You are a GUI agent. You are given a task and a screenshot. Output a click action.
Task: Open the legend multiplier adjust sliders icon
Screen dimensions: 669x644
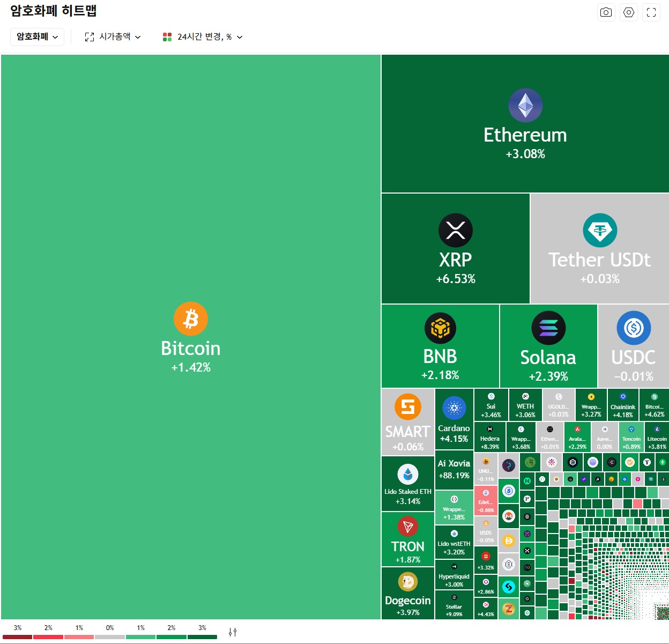233,632
